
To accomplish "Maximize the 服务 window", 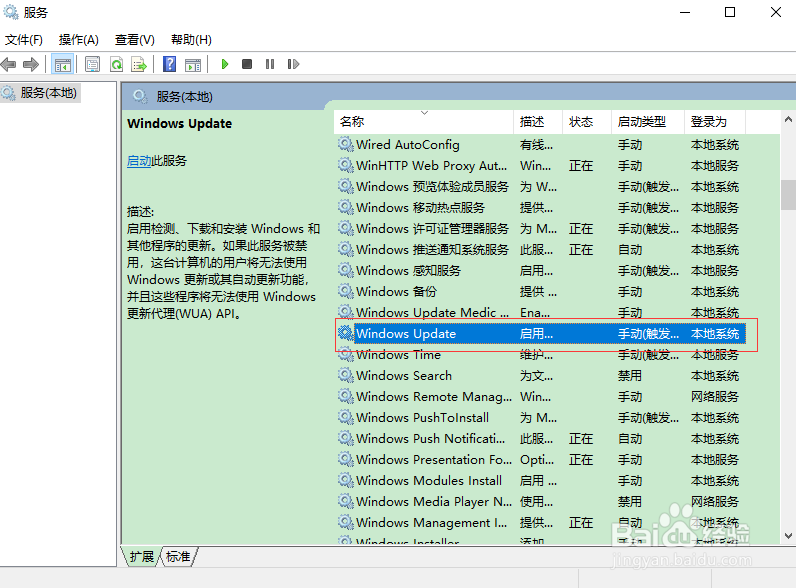I will [730, 12].
